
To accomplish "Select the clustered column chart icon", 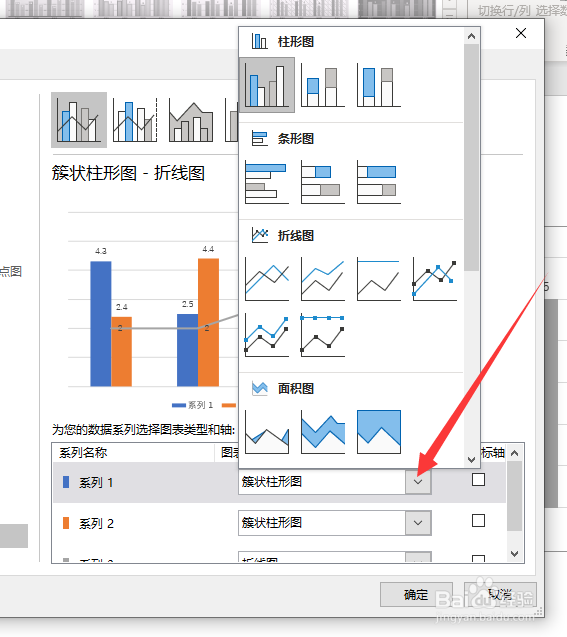I will (267, 85).
